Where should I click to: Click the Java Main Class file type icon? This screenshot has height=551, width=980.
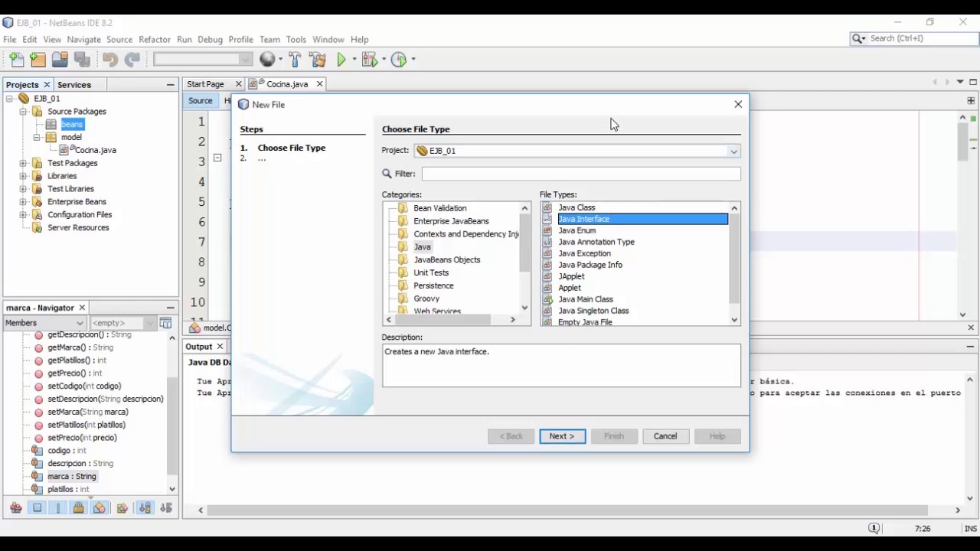click(547, 299)
